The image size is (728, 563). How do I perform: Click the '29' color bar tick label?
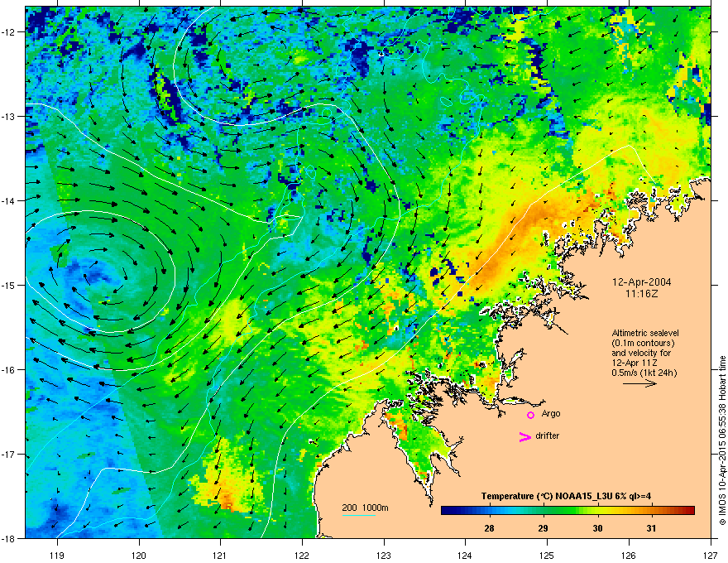543,528
